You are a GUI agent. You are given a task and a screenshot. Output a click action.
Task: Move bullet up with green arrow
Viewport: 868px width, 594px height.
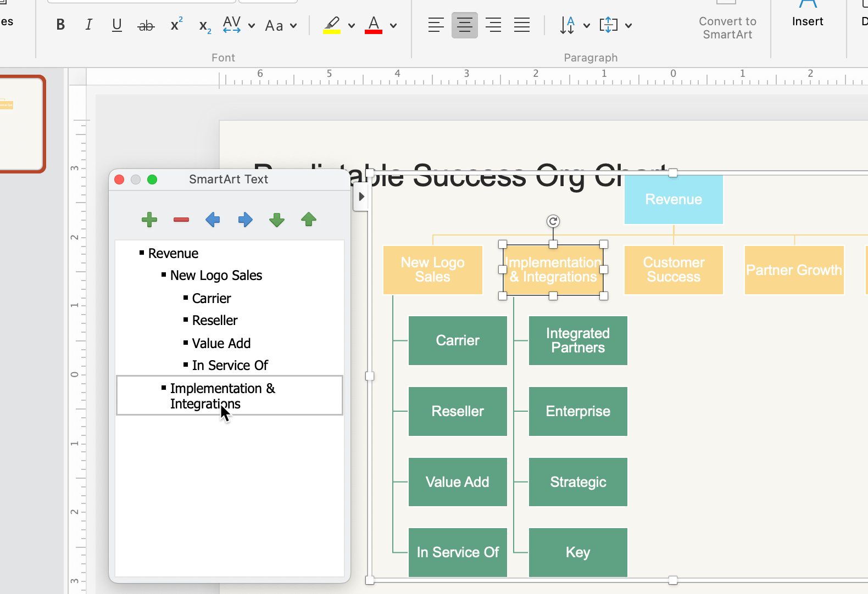(309, 220)
